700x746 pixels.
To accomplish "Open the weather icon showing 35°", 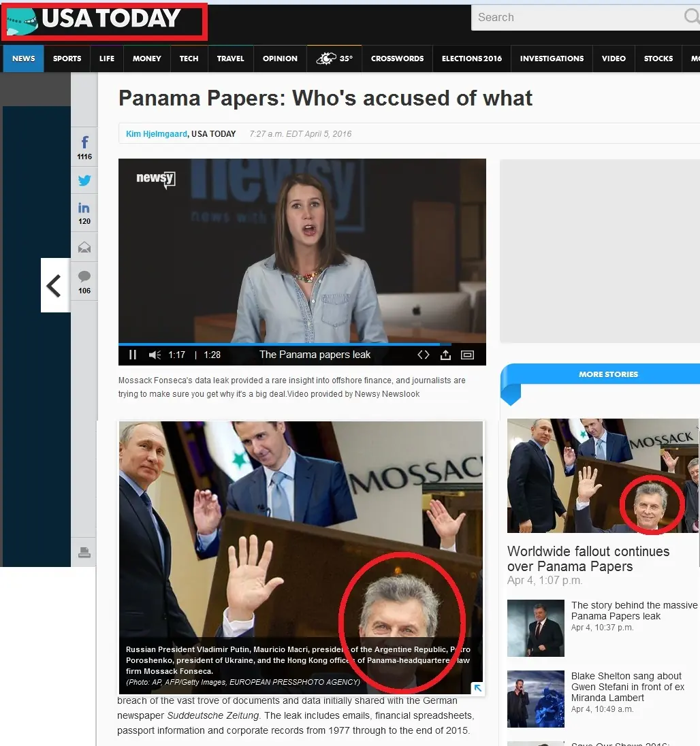I will point(334,59).
